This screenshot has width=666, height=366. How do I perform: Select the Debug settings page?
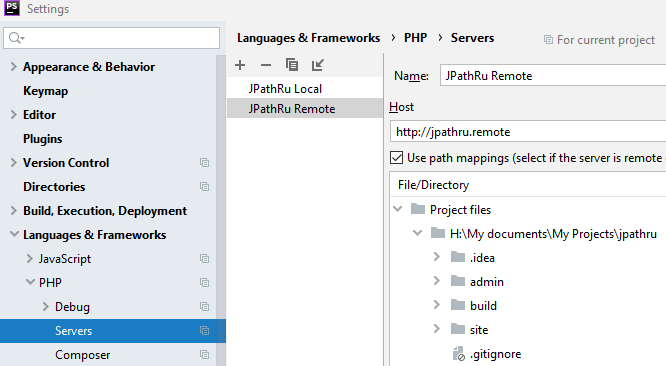pyautogui.click(x=72, y=307)
